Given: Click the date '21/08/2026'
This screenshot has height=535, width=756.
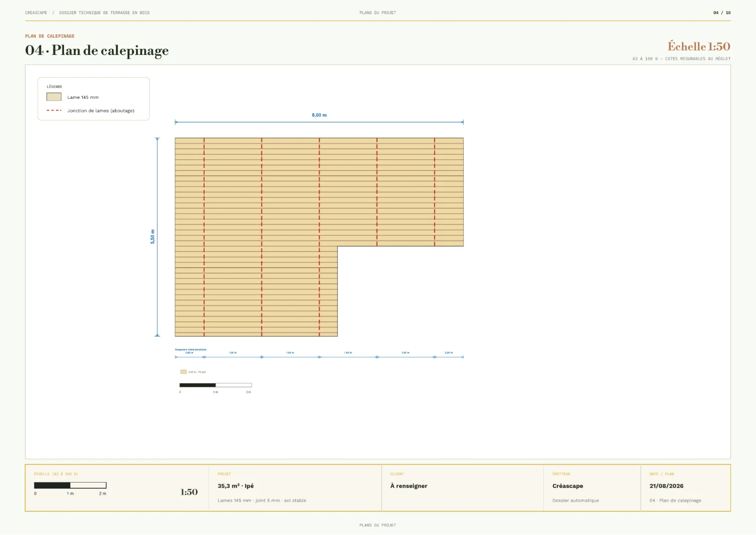Looking at the screenshot, I should (667, 486).
